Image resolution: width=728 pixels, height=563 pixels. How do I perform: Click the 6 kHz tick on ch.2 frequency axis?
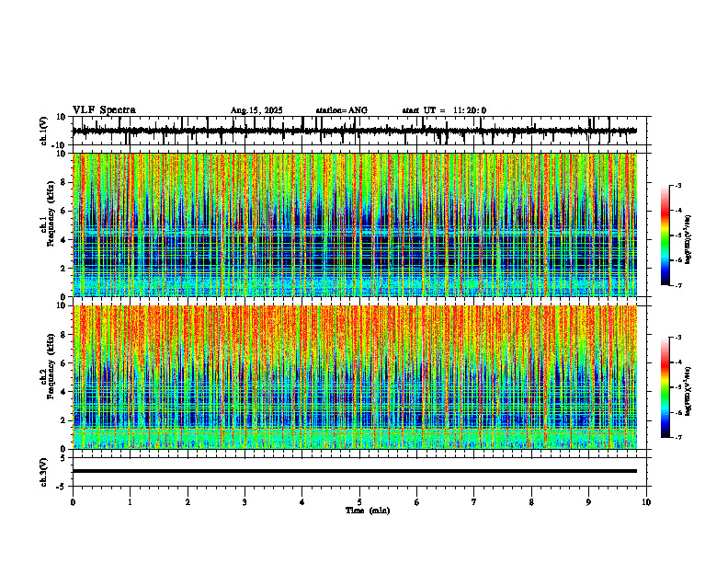click(x=65, y=363)
